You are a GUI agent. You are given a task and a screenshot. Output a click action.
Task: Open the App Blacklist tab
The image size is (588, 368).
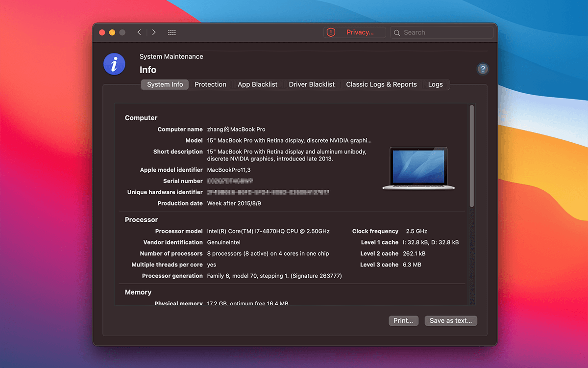tap(258, 84)
